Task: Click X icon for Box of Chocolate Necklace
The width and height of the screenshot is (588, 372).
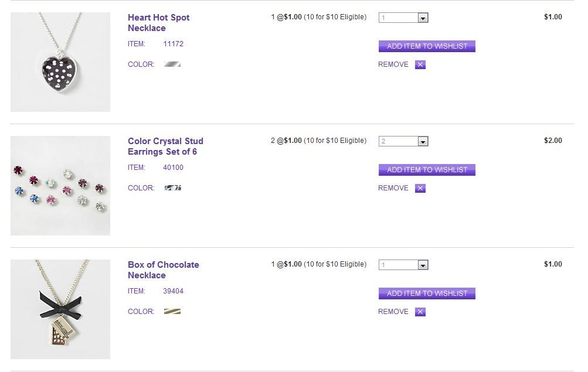Action: 420,312
